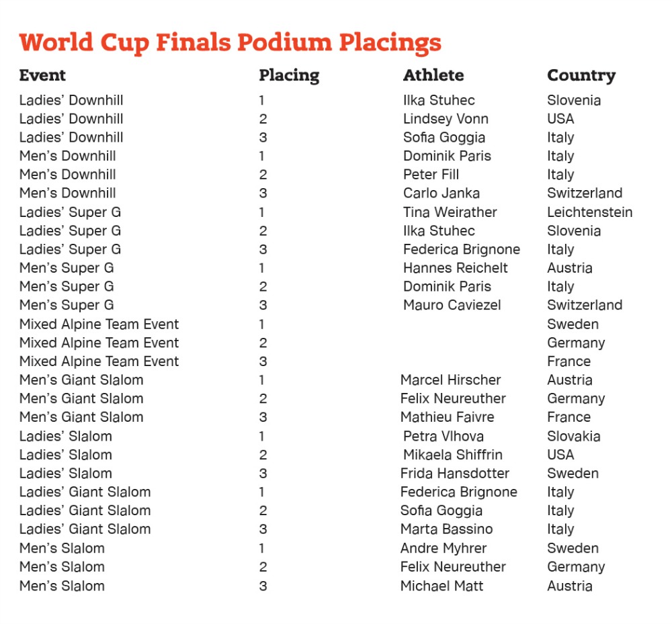The height and width of the screenshot is (624, 672).
Task: Click athlete name Andre Myhrer
Action: [443, 548]
